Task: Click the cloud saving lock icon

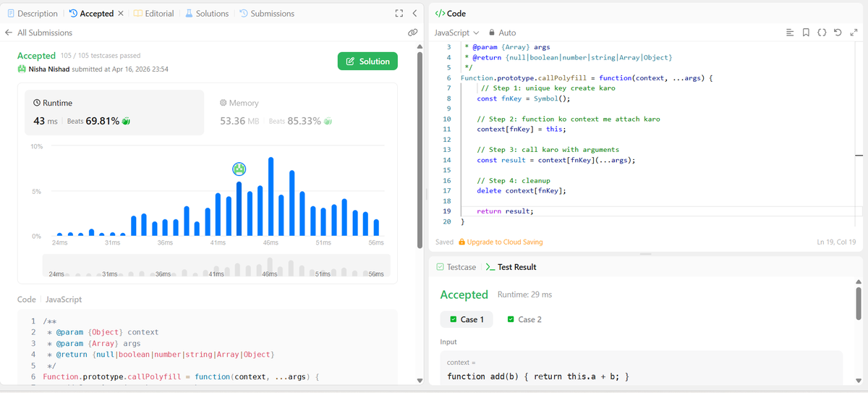Action: click(461, 242)
